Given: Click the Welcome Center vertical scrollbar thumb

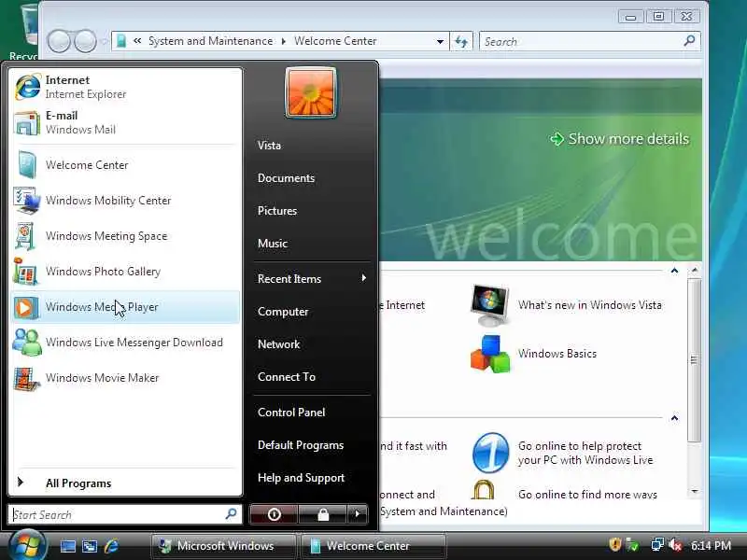Looking at the screenshot, I should coord(695,360).
